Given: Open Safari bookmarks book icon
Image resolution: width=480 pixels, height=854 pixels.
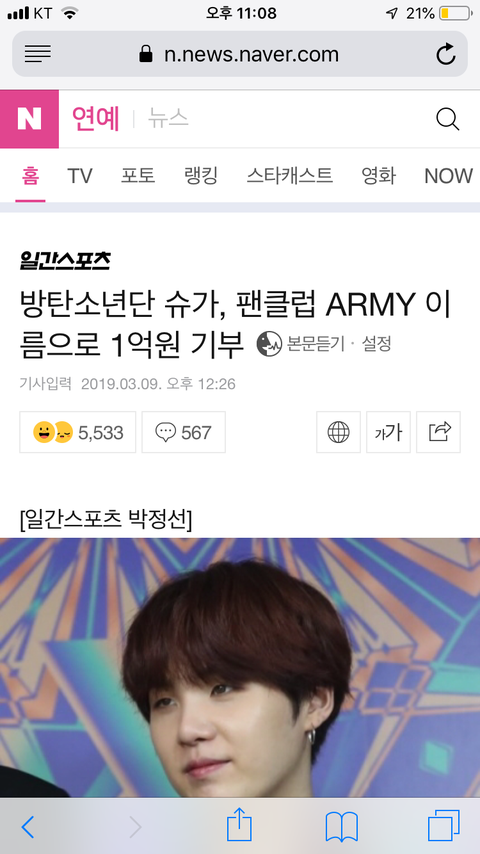Looking at the screenshot, I should [342, 827].
